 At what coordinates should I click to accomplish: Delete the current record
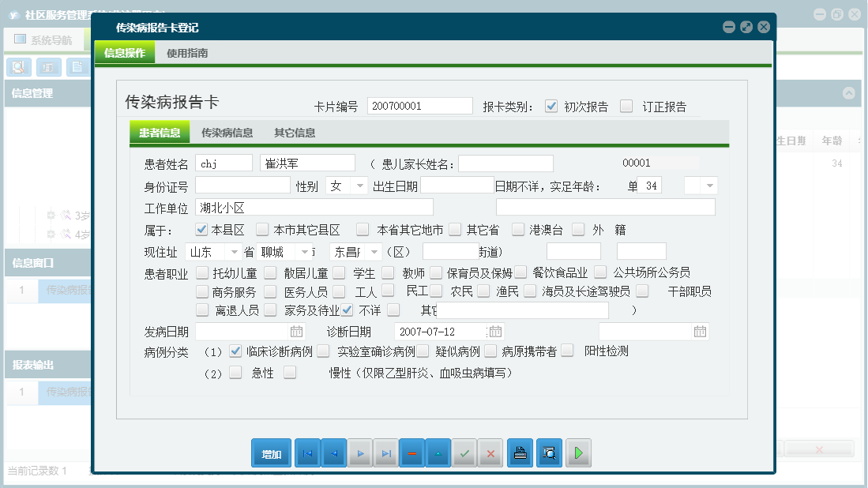pos(411,452)
